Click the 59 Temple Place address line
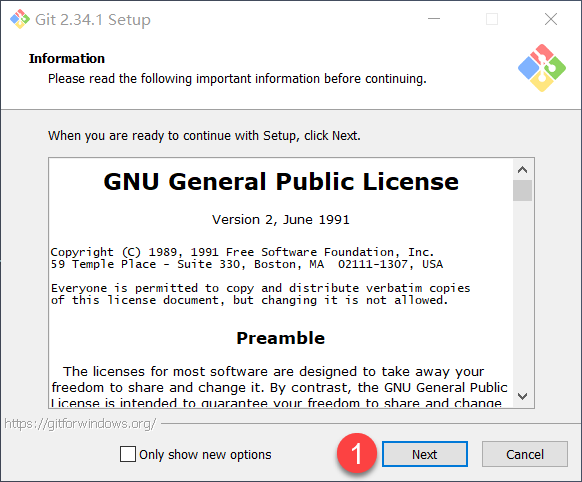The height and width of the screenshot is (482, 582). pyautogui.click(x=247, y=264)
